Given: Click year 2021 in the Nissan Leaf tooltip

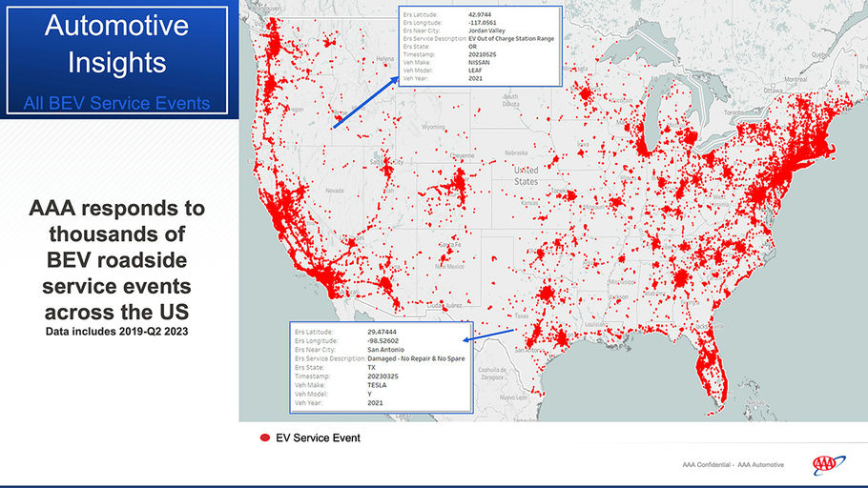Looking at the screenshot, I should coord(475,78).
